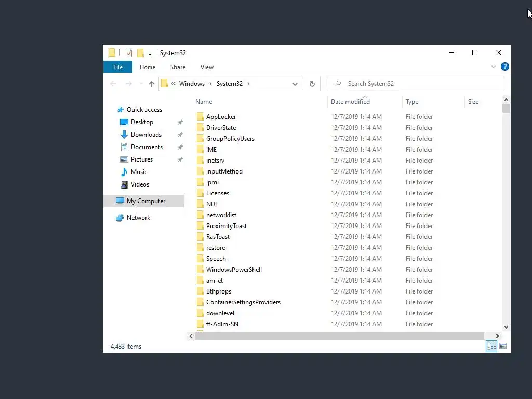
Task: Open Music in Quick access
Action: coord(139,172)
